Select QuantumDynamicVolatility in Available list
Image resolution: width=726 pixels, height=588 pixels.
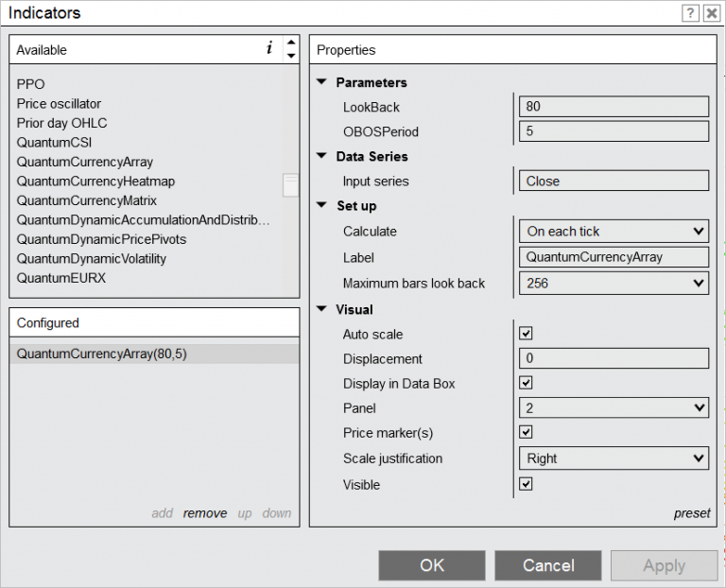click(91, 259)
